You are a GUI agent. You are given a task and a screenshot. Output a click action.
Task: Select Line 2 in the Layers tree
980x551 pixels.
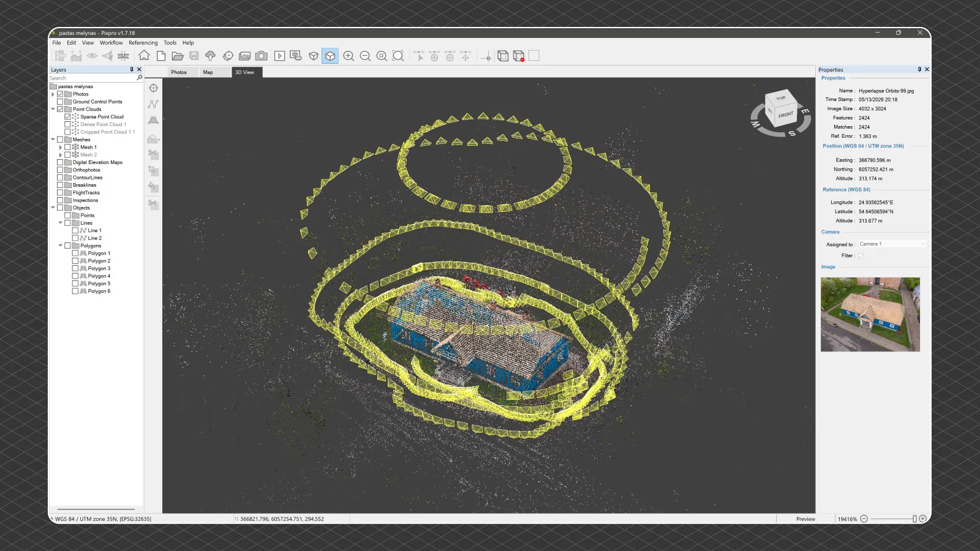click(x=94, y=238)
